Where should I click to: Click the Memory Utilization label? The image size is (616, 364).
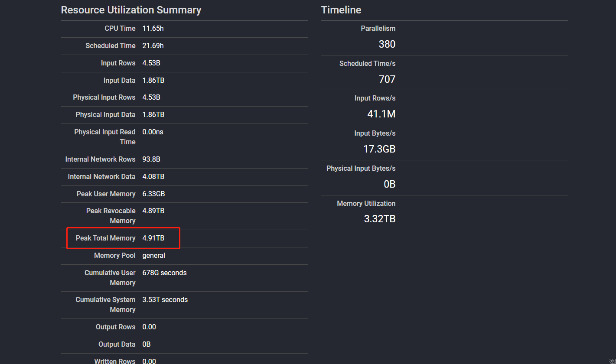(366, 203)
